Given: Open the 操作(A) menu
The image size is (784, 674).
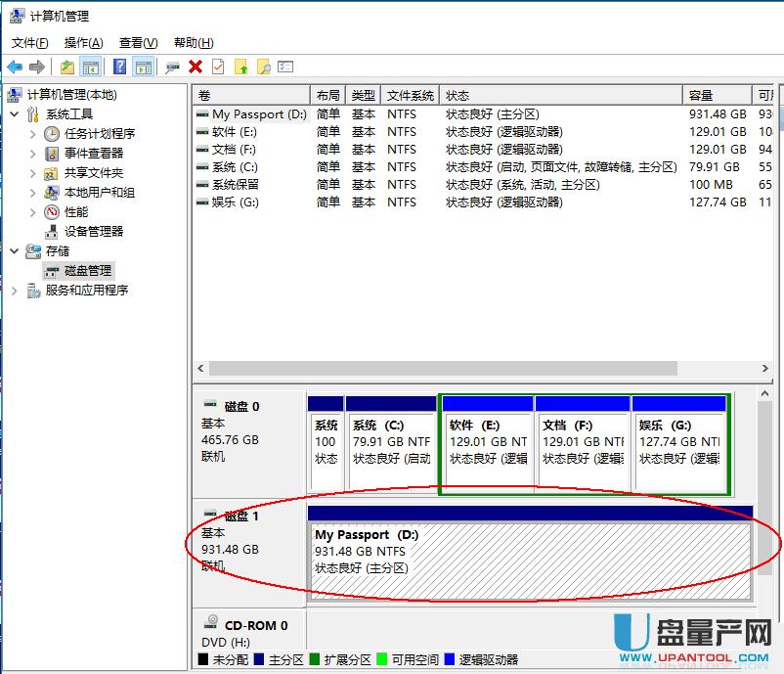Looking at the screenshot, I should pyautogui.click(x=83, y=42).
